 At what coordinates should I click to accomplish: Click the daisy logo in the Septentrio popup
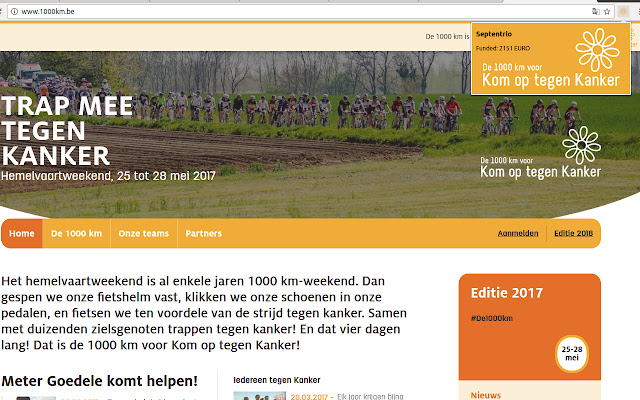pos(597,49)
